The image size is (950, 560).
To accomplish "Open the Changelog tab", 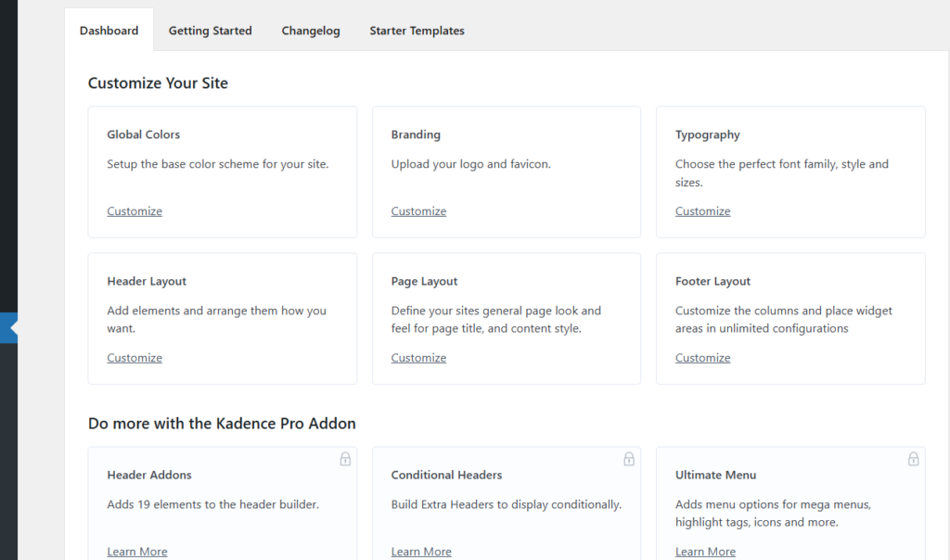I will (310, 30).
